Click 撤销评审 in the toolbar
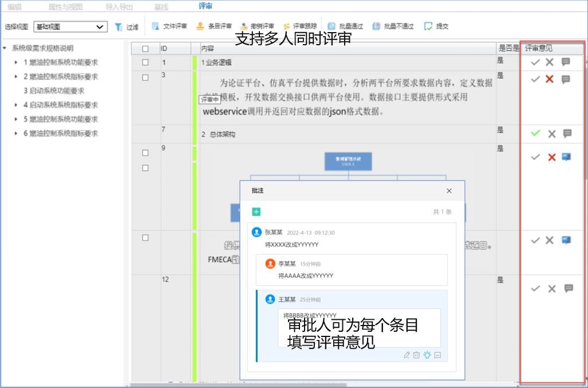 click(258, 26)
